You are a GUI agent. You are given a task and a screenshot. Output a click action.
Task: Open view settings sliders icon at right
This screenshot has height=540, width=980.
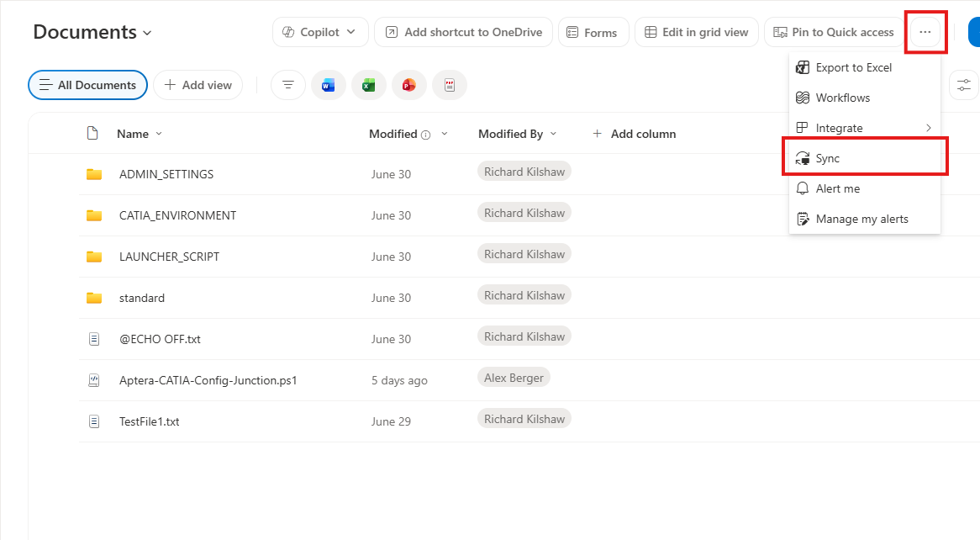pos(964,85)
